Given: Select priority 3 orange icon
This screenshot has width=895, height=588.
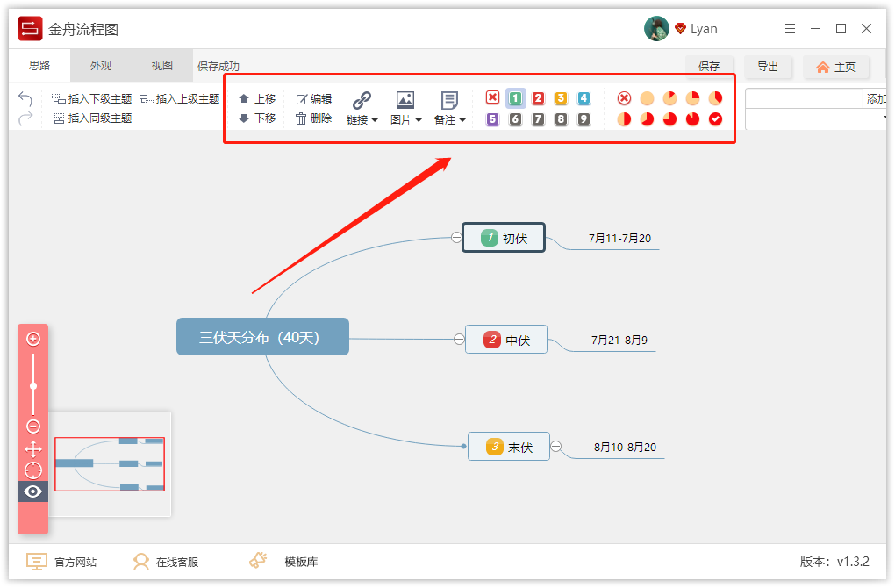Looking at the screenshot, I should point(561,98).
